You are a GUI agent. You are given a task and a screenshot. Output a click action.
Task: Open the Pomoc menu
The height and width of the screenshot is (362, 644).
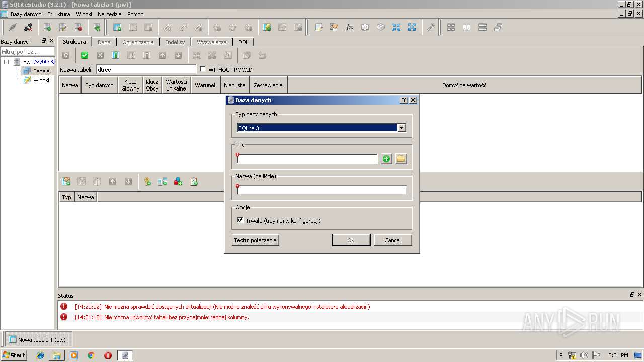pyautogui.click(x=135, y=14)
